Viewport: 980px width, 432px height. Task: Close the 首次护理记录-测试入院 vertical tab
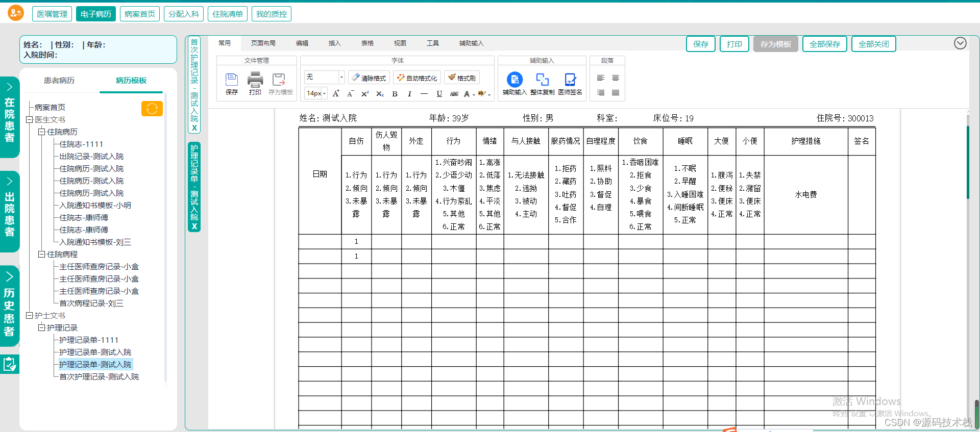194,128
